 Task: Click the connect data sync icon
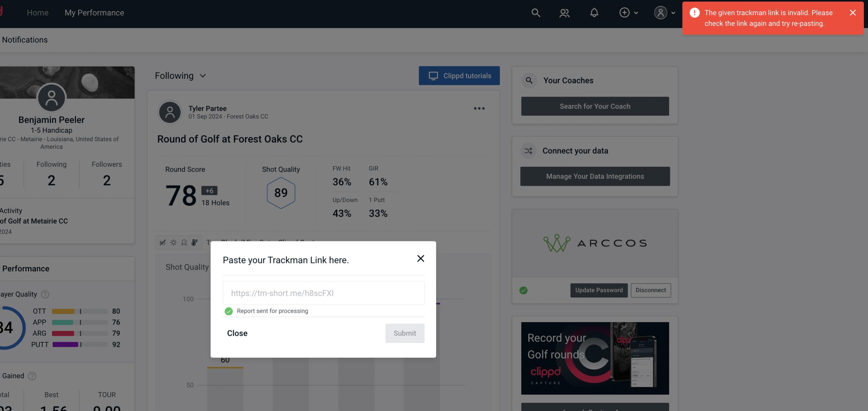tap(528, 151)
